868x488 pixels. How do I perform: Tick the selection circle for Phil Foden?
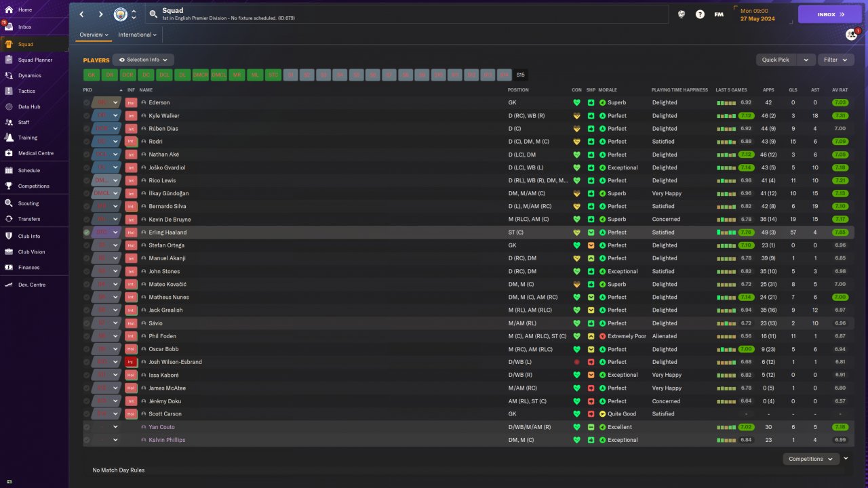tap(87, 336)
